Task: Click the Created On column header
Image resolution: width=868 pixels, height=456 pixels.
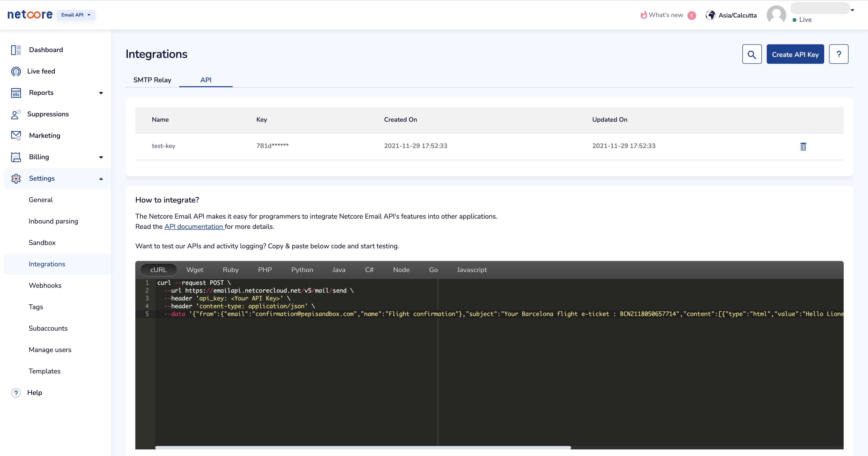Action: (x=400, y=120)
